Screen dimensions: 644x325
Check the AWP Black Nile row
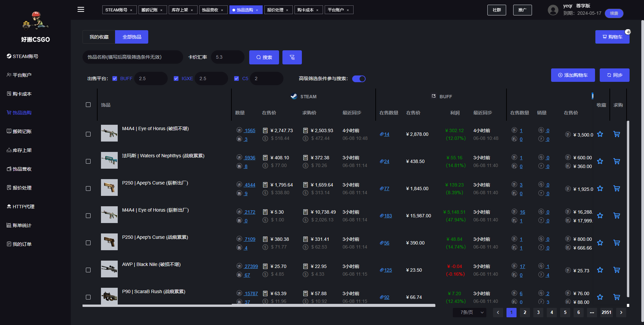click(88, 270)
